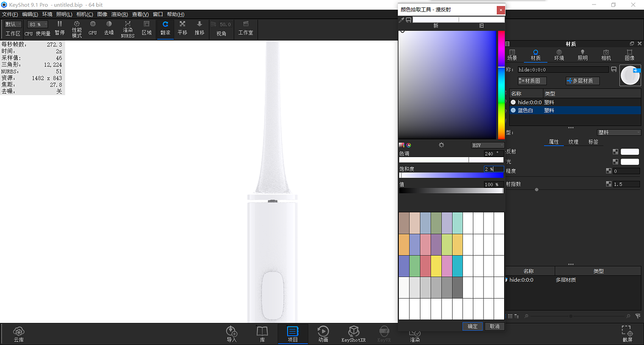644x345 pixels.
Task: Select the Dolly (推移) camera tool
Action: (x=199, y=28)
